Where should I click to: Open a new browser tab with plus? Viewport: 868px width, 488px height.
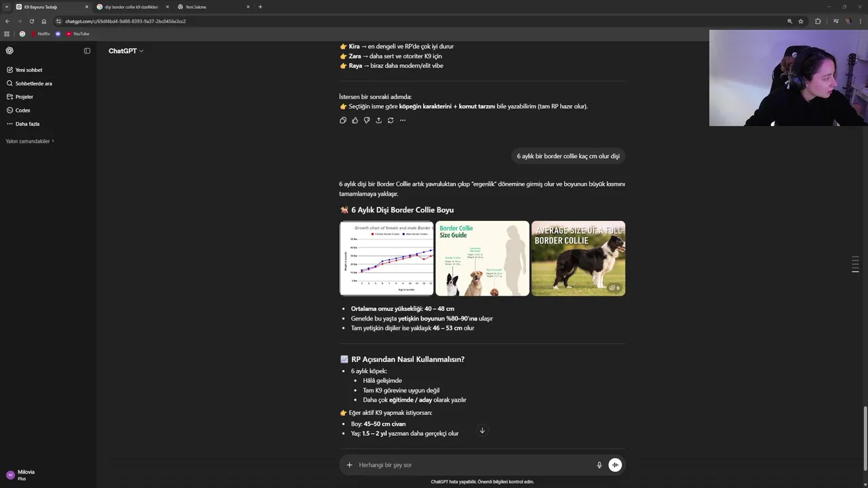260,7
